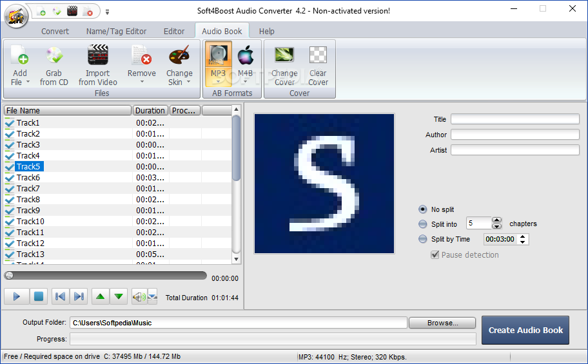588x364 pixels.
Task: Click the Proc... column header
Action: coord(185,110)
